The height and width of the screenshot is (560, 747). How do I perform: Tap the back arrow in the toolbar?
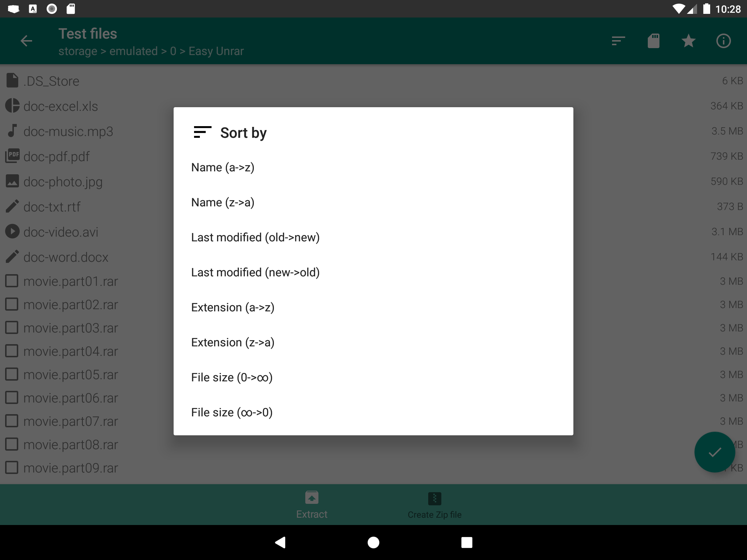click(x=26, y=41)
